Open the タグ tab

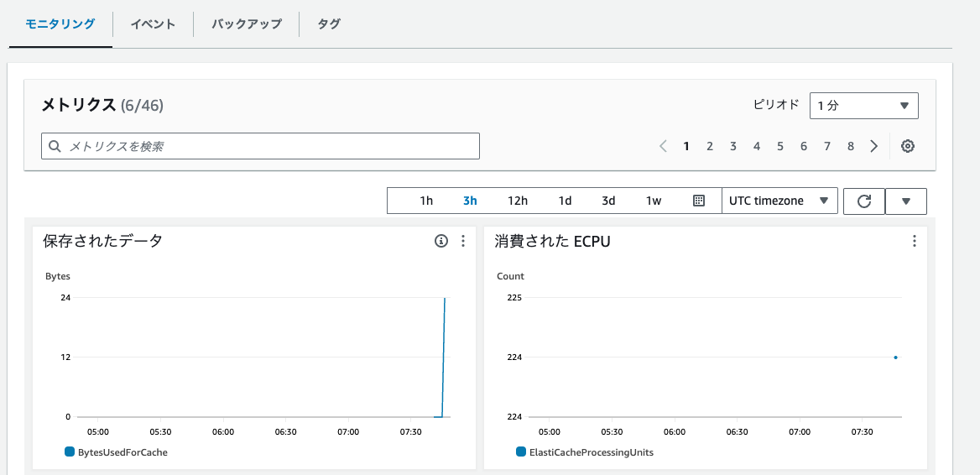329,24
